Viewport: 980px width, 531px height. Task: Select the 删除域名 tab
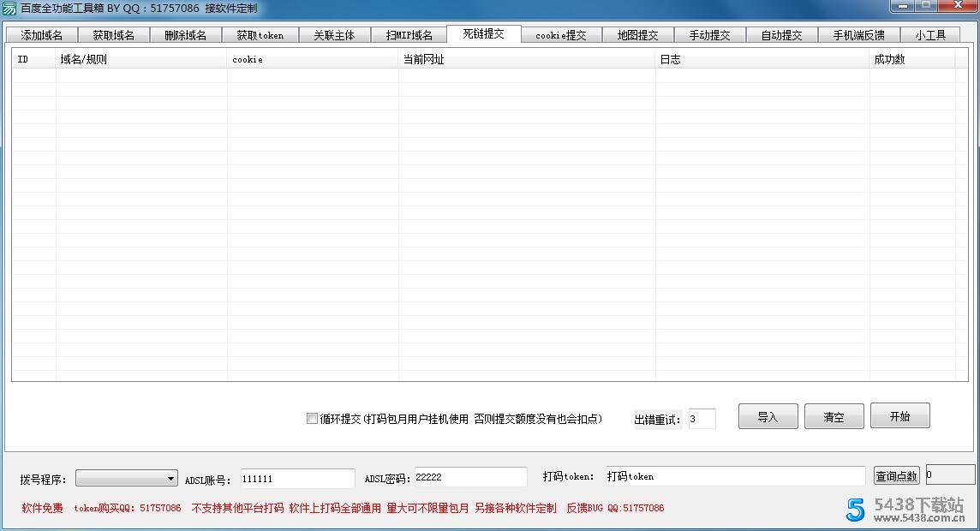tap(185, 35)
